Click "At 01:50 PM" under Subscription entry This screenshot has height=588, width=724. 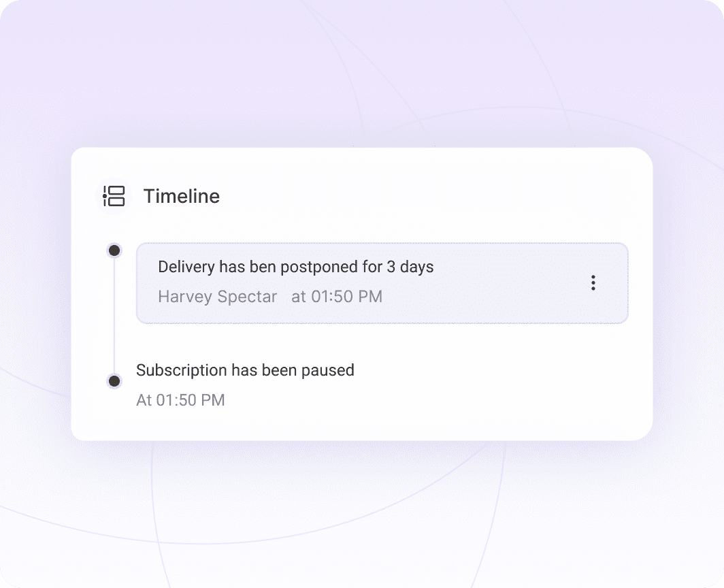click(180, 400)
